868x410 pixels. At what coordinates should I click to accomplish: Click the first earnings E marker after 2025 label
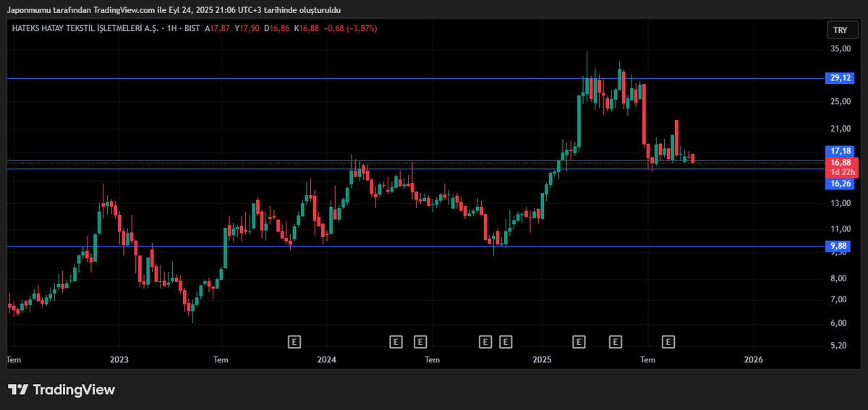[x=579, y=341]
